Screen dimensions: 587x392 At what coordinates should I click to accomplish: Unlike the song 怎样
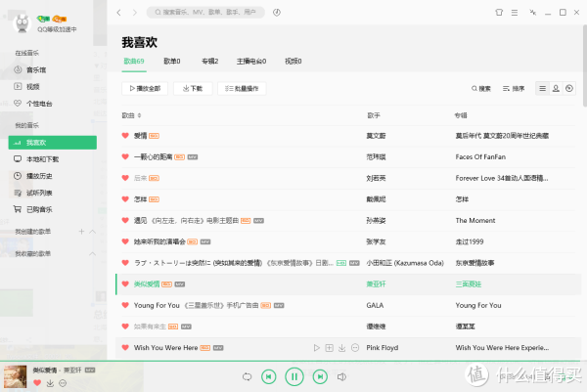pyautogui.click(x=125, y=199)
